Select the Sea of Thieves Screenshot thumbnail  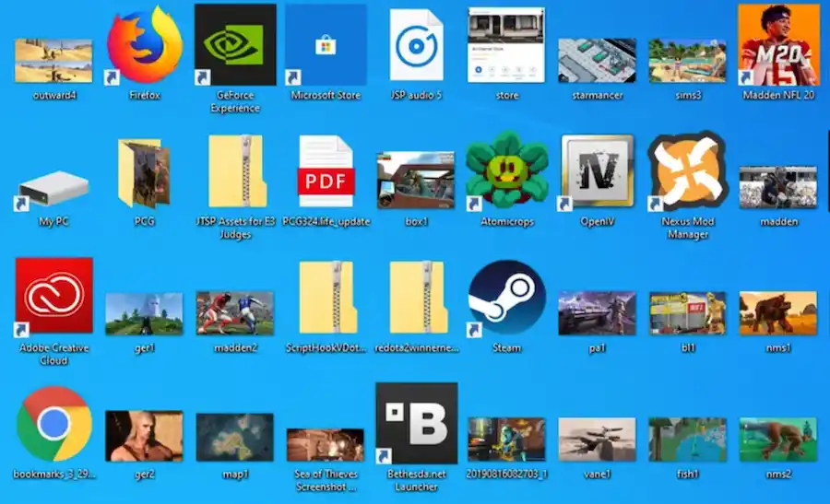point(326,445)
